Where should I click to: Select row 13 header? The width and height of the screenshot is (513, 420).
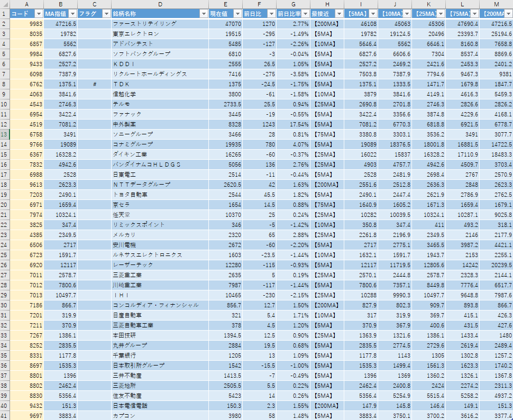[x=5, y=134]
